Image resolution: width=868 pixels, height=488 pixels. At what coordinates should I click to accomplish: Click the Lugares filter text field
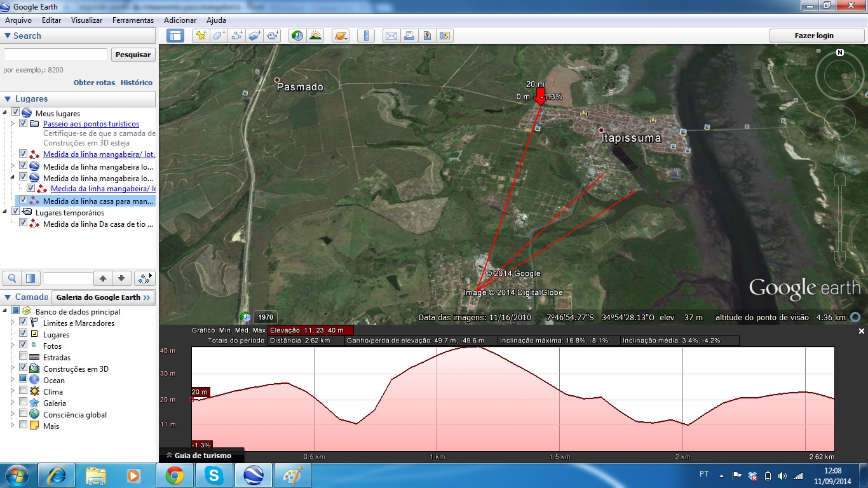pyautogui.click(x=68, y=278)
